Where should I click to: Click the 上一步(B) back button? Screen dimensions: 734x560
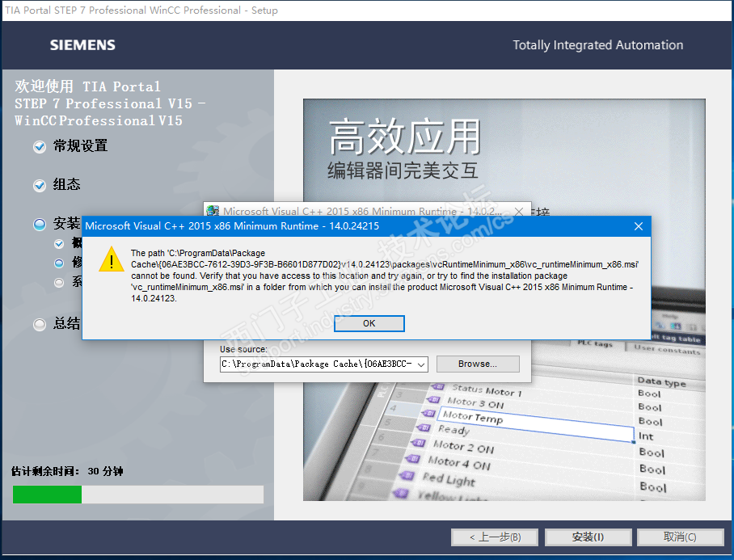pos(495,537)
